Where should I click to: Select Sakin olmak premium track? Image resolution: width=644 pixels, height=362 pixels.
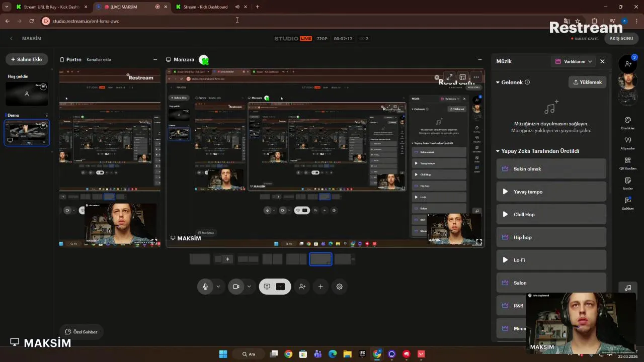click(x=551, y=169)
